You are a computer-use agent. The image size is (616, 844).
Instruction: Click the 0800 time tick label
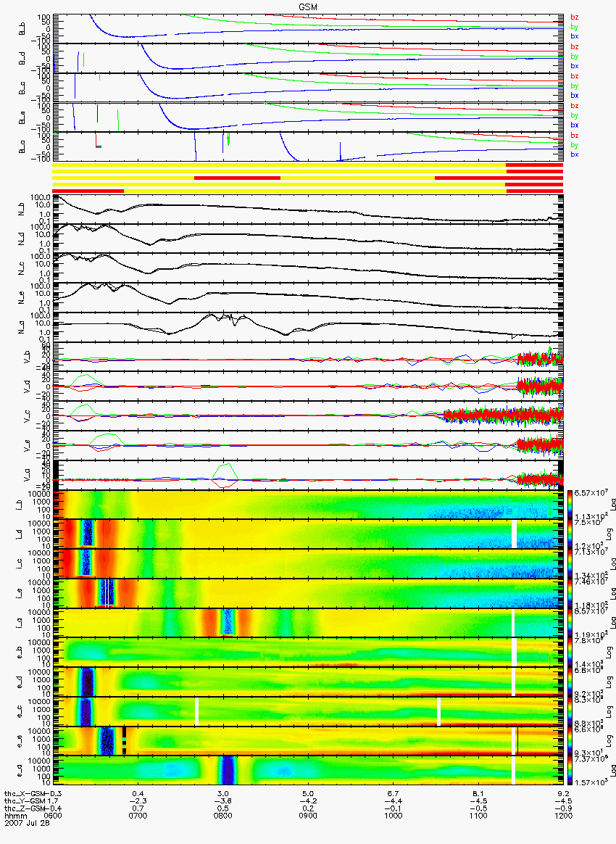[222, 816]
